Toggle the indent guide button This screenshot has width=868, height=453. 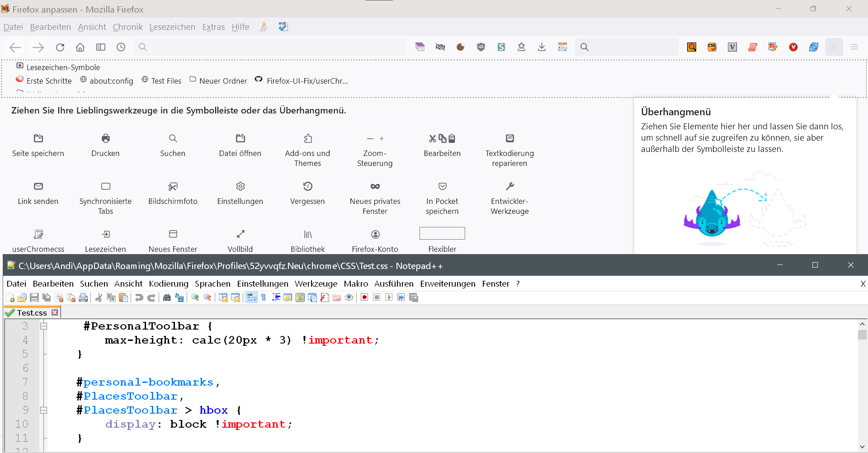(x=276, y=297)
